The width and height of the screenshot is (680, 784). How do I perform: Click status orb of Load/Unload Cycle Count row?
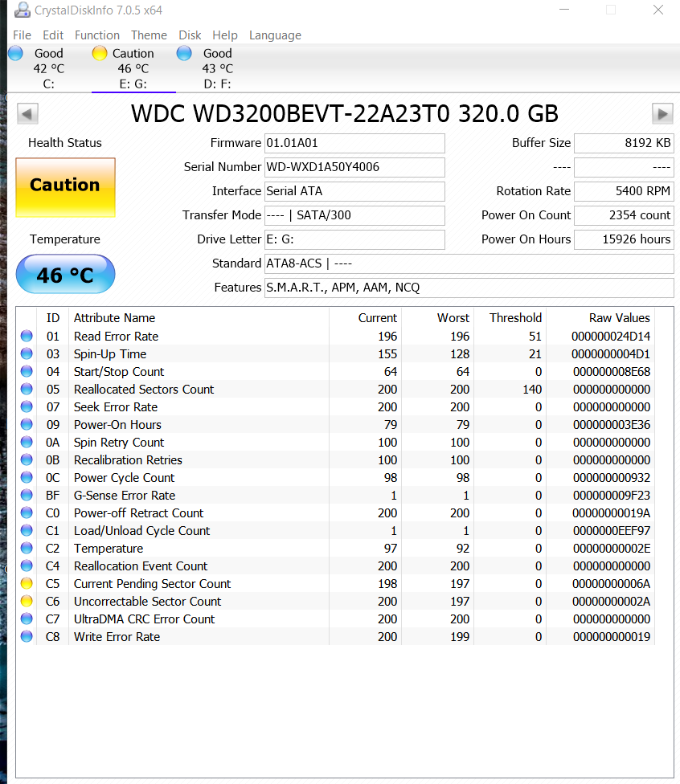tap(27, 530)
